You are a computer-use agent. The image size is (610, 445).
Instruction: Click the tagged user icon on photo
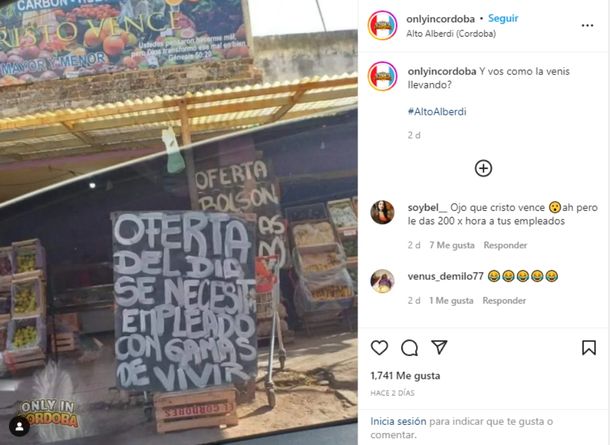[19, 426]
